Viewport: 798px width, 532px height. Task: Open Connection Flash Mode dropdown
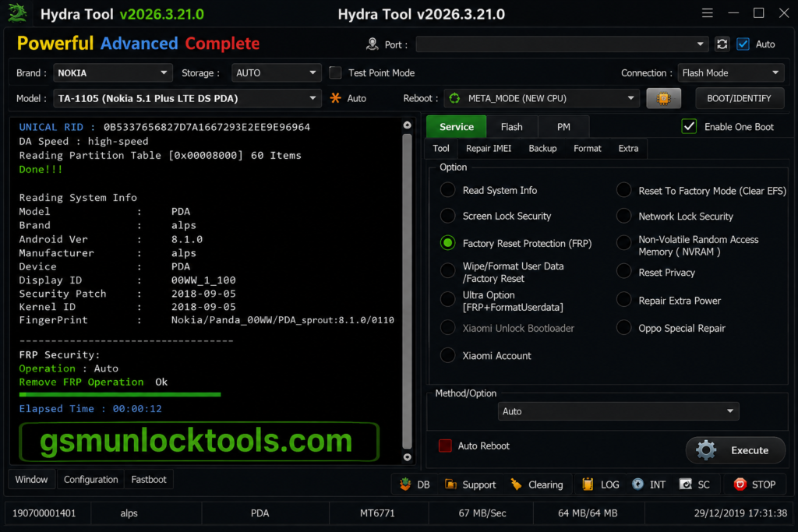730,72
